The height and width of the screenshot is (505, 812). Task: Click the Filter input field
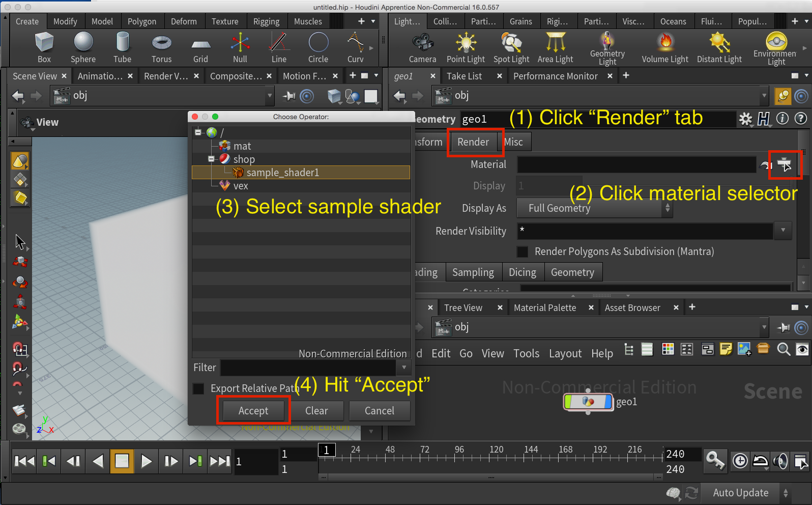[x=308, y=368]
